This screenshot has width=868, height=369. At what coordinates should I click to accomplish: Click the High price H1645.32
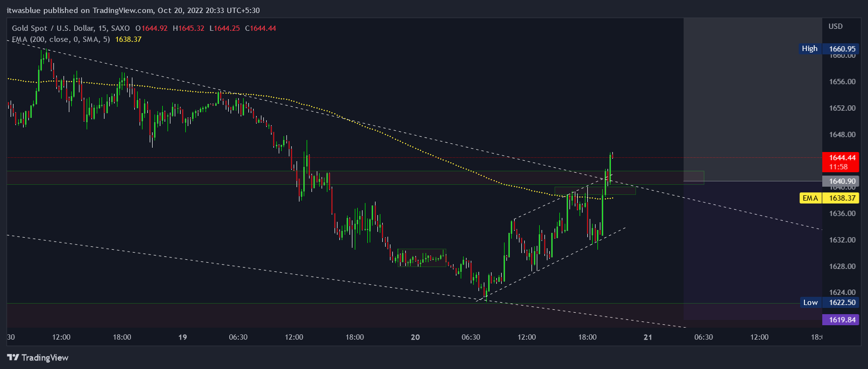(x=188, y=28)
